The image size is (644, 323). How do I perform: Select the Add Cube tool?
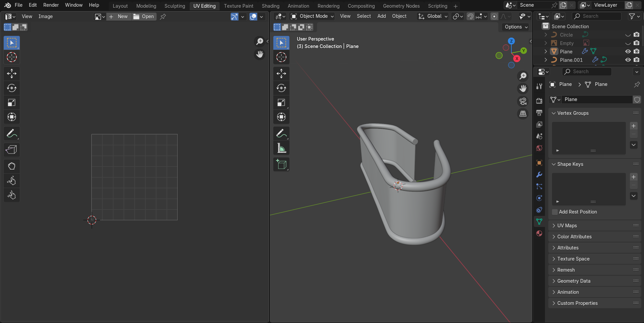281,165
